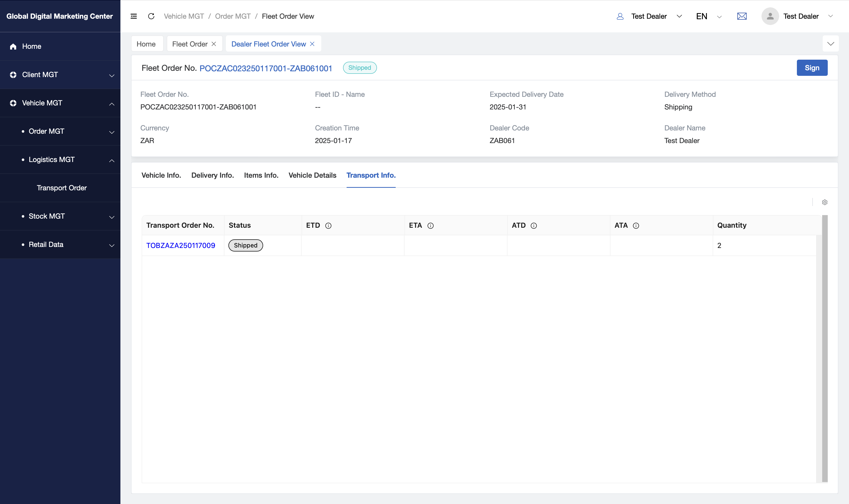
Task: Switch to the Vehicle Info. tab
Action: click(x=161, y=175)
